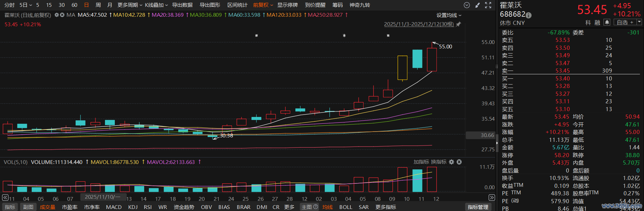Viewport: 644px width, 211px height.
Task: Select the MACD indicator tab
Action: [x=114, y=207]
